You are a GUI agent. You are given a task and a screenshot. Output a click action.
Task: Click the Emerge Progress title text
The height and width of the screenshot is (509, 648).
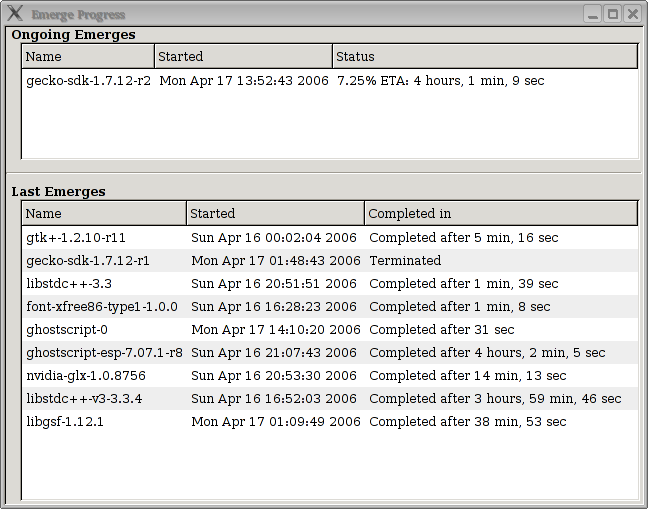click(78, 15)
